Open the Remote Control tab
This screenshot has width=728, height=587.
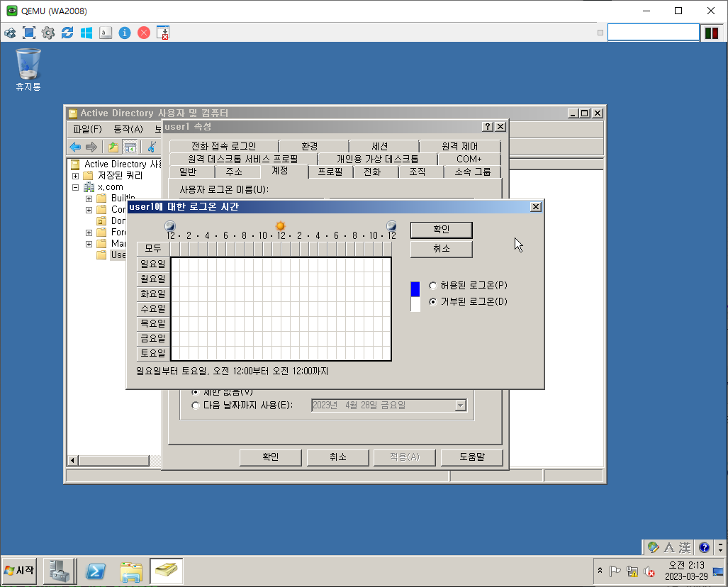459,146
